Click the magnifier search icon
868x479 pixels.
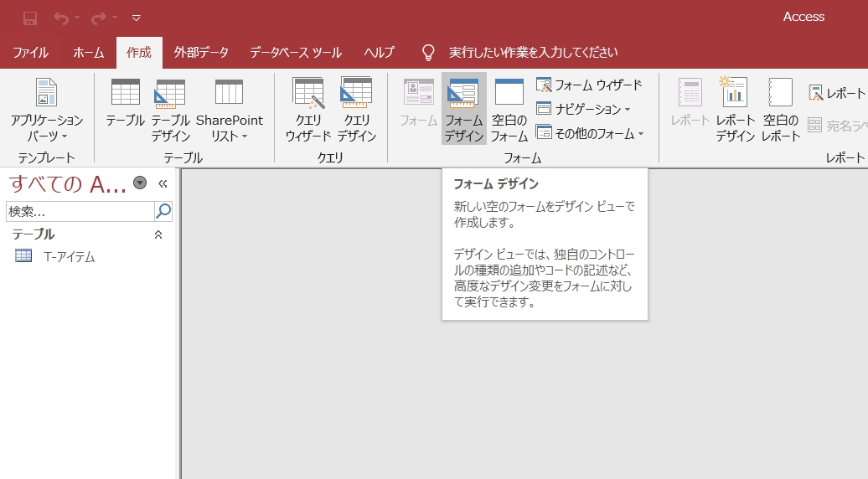(x=164, y=211)
